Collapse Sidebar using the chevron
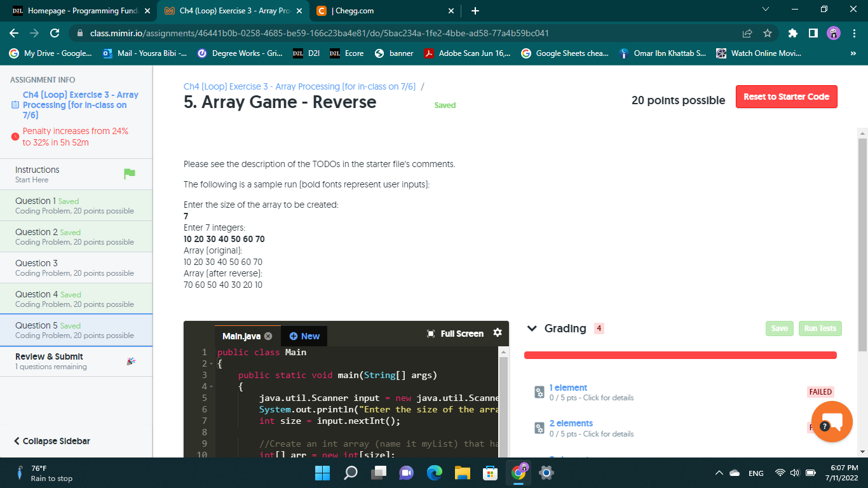 [x=17, y=441]
